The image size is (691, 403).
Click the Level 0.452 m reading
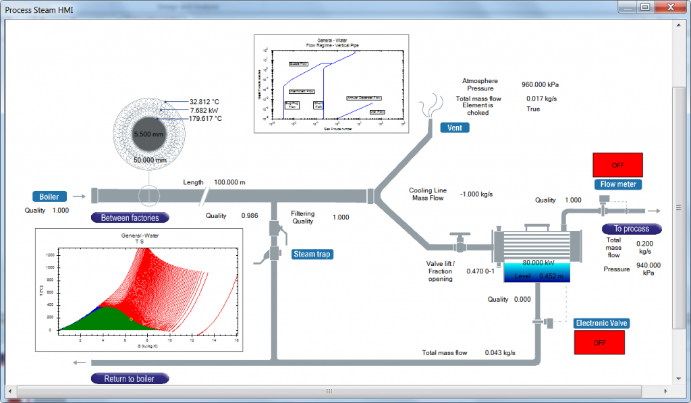tap(539, 276)
